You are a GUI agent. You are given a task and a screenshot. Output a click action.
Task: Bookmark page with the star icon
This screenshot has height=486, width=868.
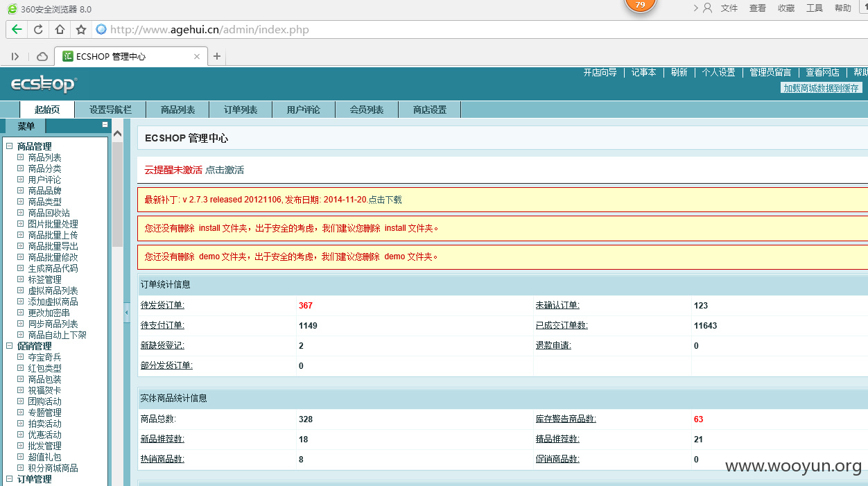(81, 29)
